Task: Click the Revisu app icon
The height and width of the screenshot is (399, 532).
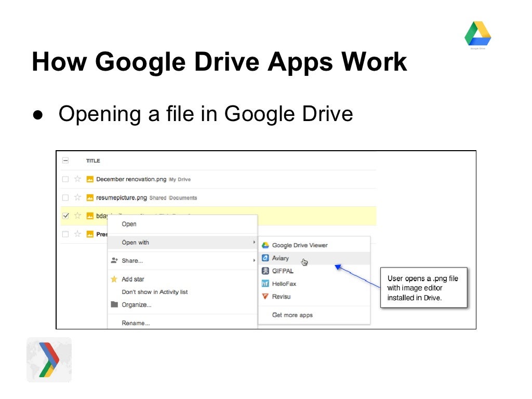Action: tap(265, 297)
